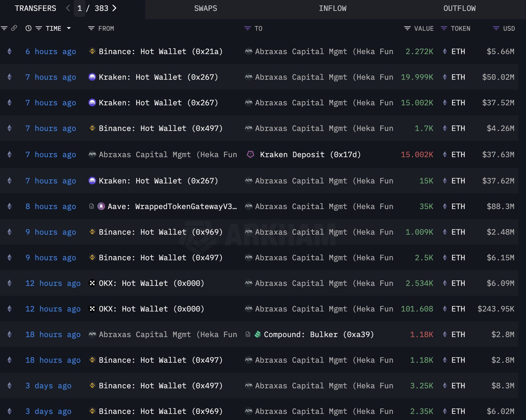Open the FROM column filter

(x=91, y=28)
